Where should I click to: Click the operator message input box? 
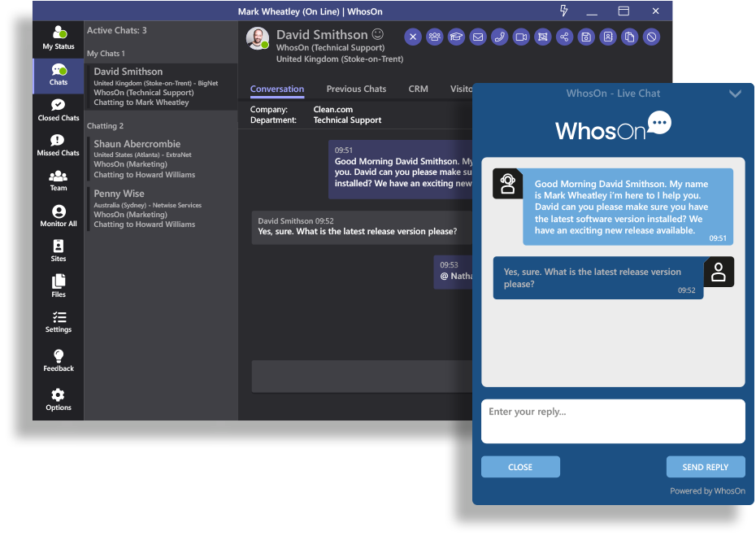click(363, 377)
